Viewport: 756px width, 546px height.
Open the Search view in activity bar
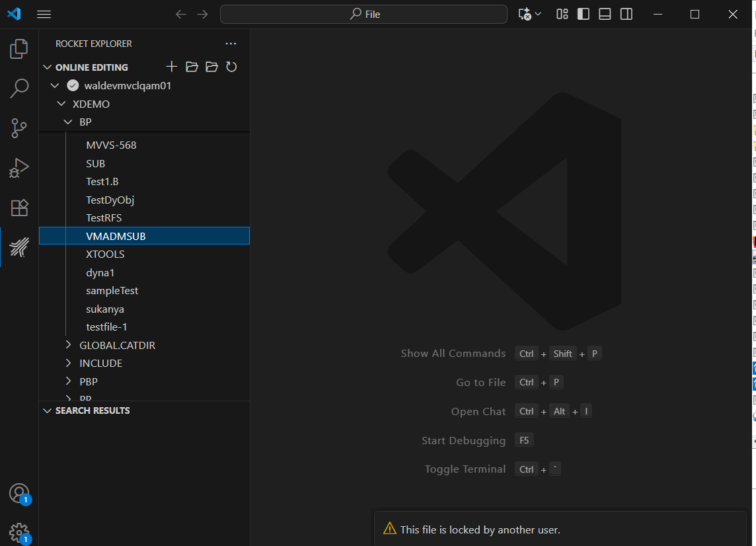[x=19, y=88]
